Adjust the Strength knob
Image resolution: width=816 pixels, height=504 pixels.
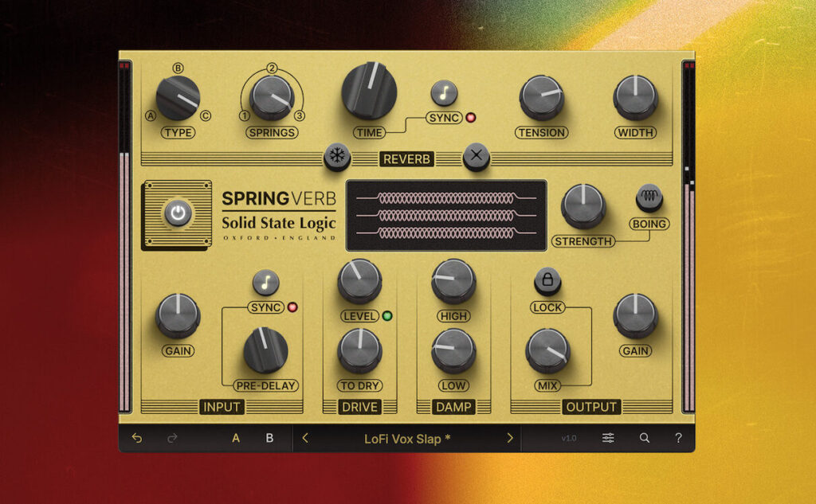pos(583,206)
